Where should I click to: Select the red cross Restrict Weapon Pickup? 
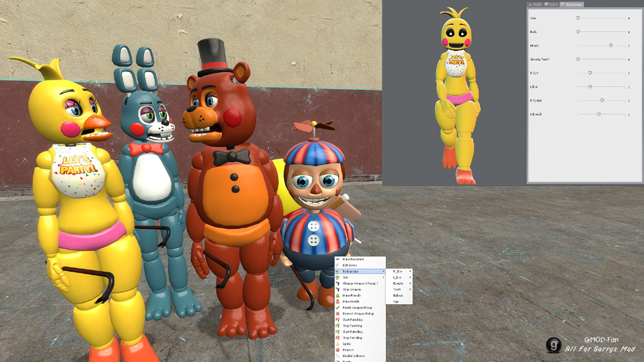338,314
